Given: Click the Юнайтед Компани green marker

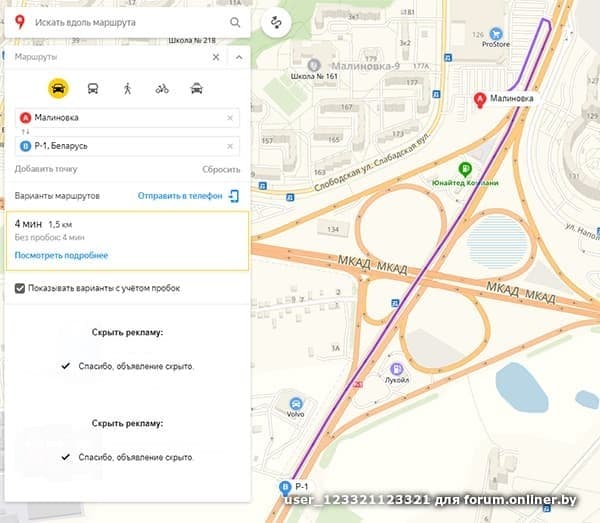Looking at the screenshot, I should (465, 169).
